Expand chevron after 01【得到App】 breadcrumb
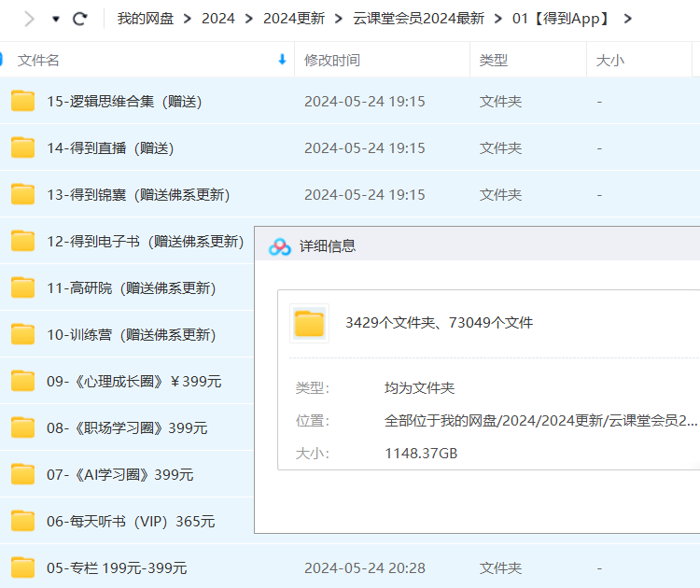Viewport: 700px width, 588px height. (627, 19)
